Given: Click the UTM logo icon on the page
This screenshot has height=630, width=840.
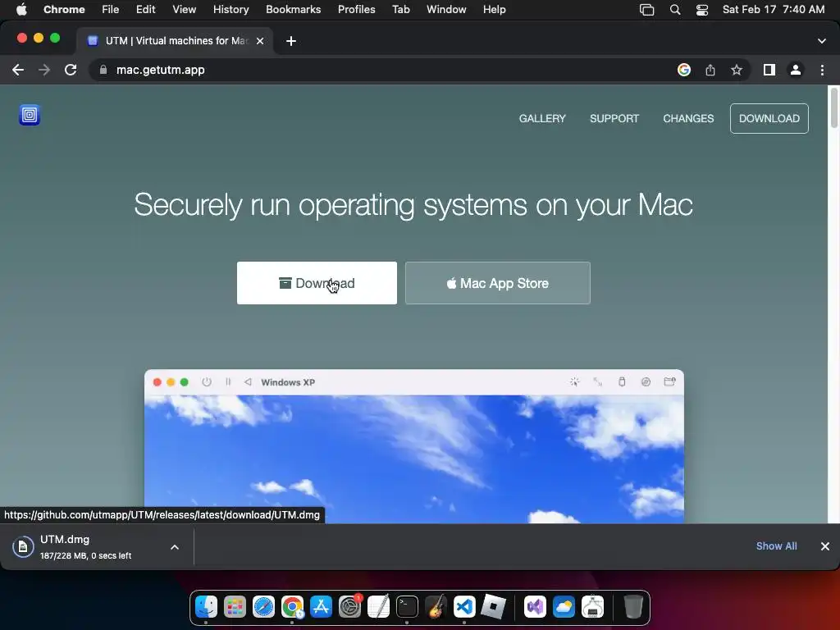Looking at the screenshot, I should coord(30,115).
